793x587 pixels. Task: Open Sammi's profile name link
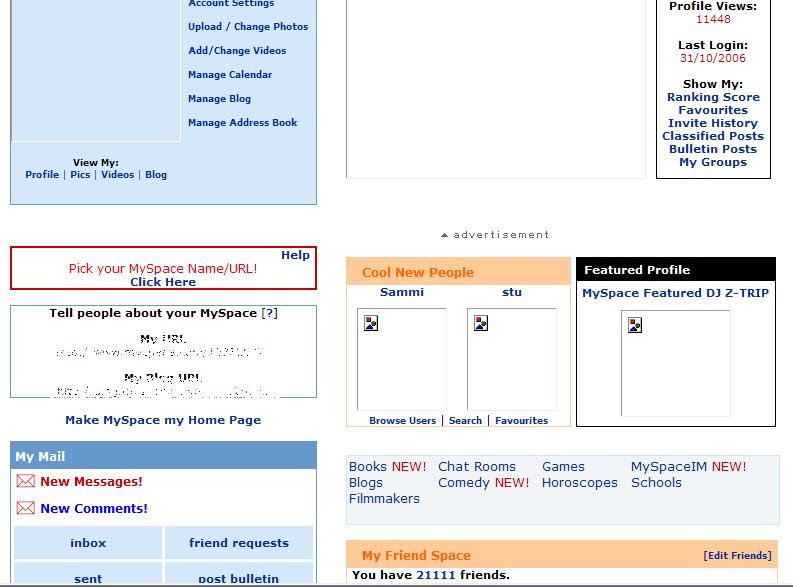point(402,292)
